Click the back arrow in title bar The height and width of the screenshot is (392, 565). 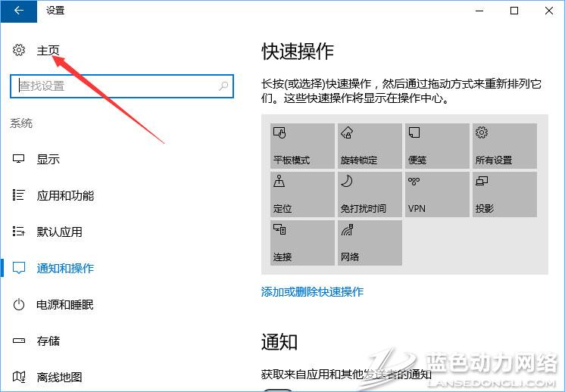coord(19,11)
